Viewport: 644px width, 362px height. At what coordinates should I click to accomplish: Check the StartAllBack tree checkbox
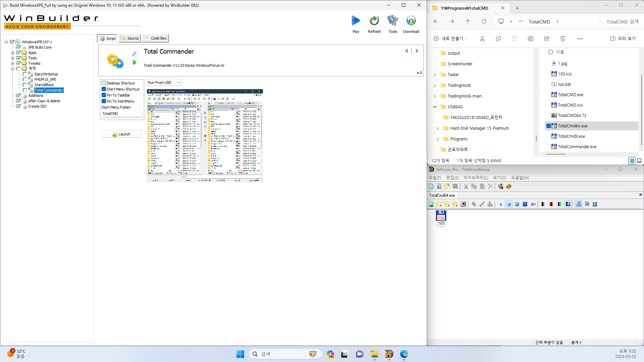click(x=25, y=85)
